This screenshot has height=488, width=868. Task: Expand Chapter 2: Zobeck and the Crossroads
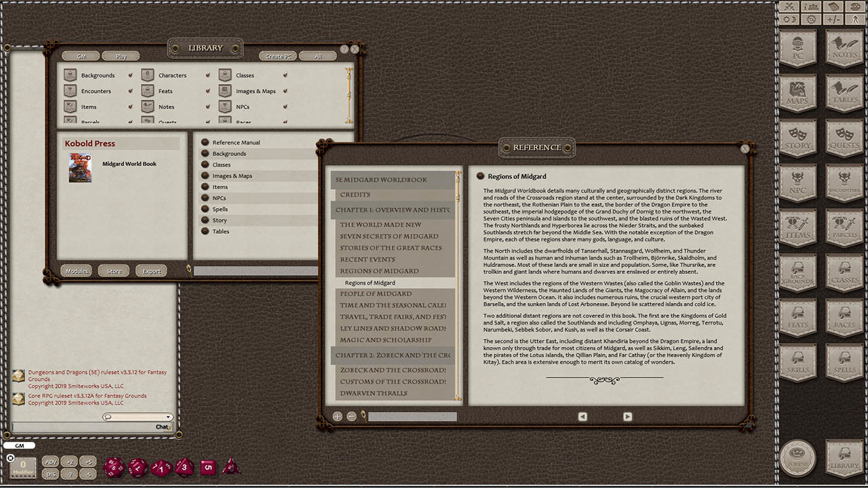[x=392, y=355]
